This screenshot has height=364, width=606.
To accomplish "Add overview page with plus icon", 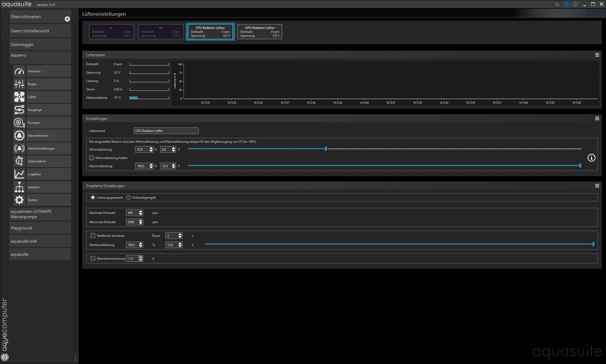I will point(67,19).
